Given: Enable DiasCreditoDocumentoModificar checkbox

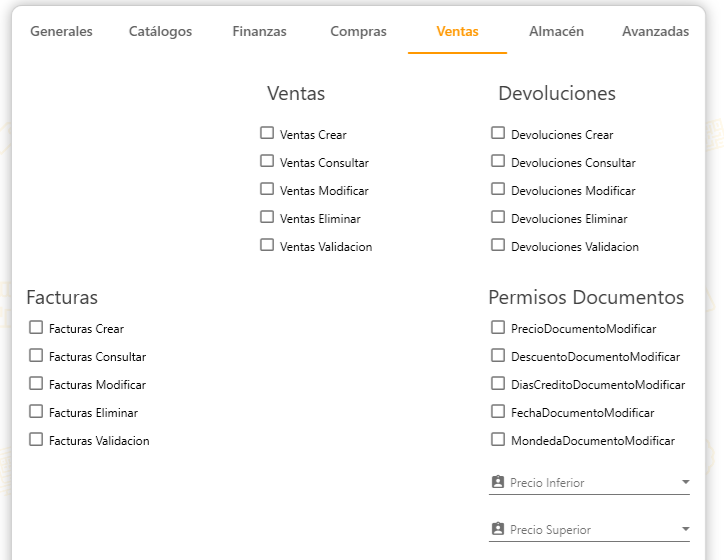Looking at the screenshot, I should click(x=498, y=383).
